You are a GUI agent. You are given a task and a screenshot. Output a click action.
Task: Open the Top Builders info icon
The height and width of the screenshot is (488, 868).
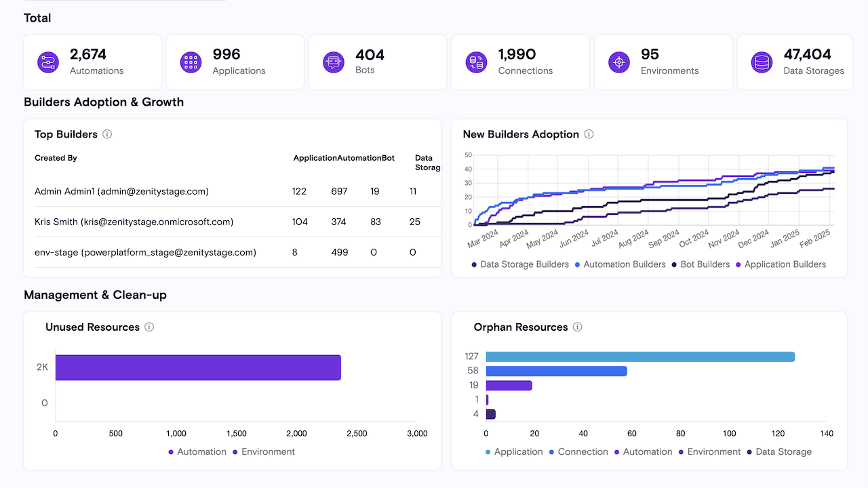[107, 134]
